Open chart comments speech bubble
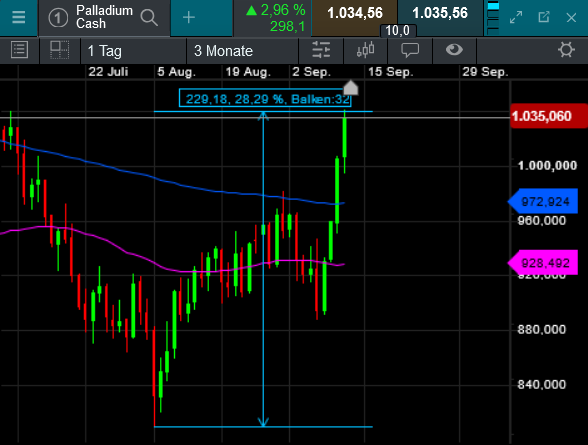The image size is (588, 445). [x=410, y=50]
